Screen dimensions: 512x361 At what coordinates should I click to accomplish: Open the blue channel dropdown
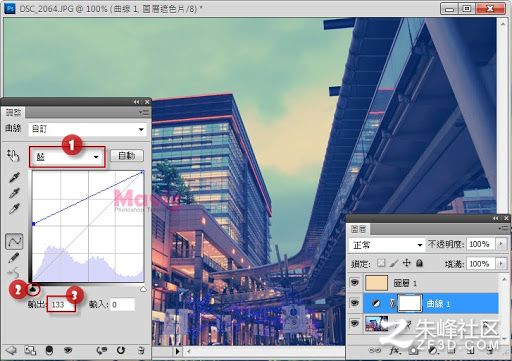click(67, 157)
